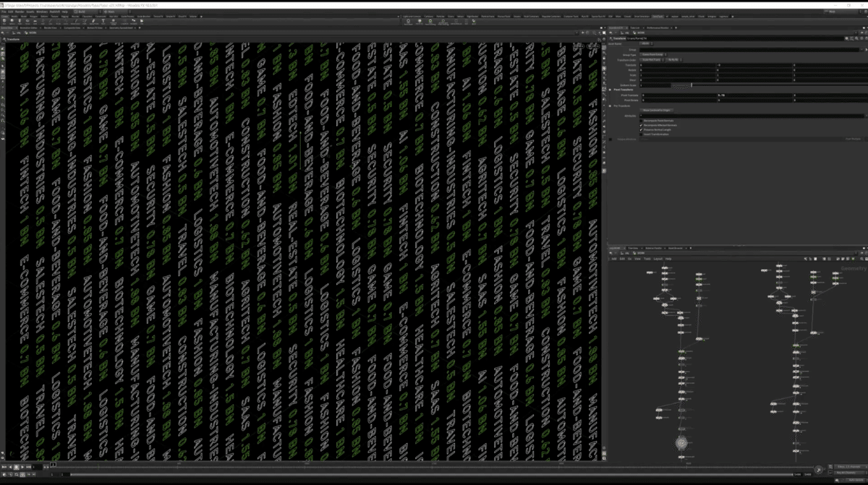Screen dimensions: 868x485
Task: Collapse the Pivot Transform section
Action: [610, 90]
